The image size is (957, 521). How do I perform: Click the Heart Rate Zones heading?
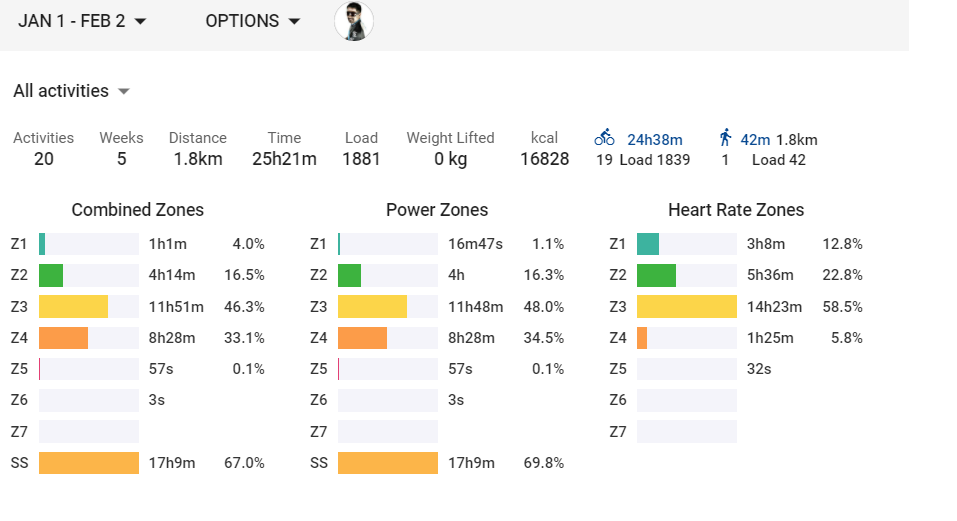735,210
